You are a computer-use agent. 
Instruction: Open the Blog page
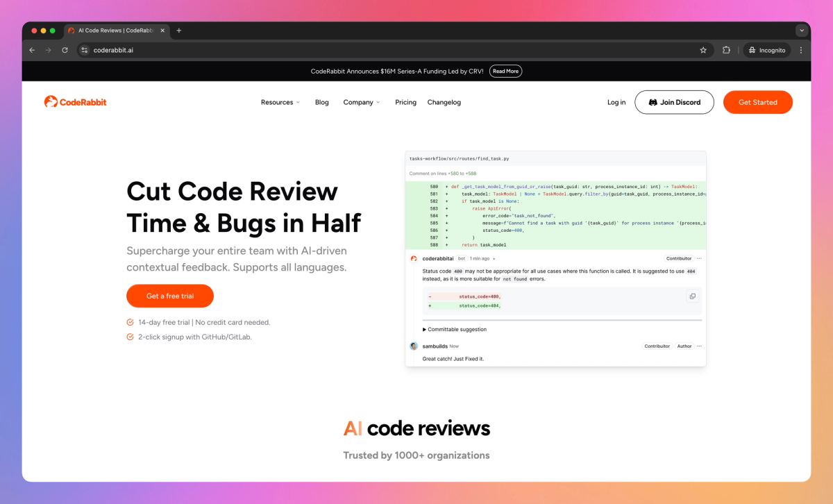322,102
